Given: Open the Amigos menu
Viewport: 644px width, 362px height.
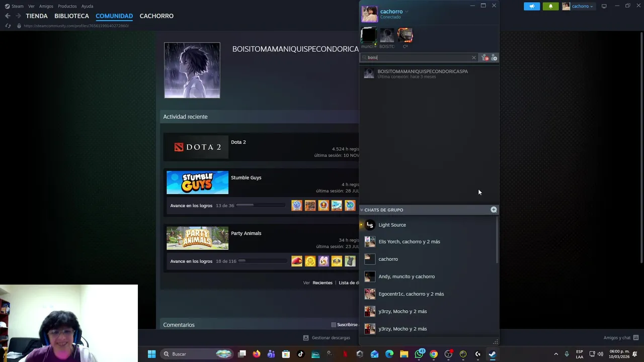Looking at the screenshot, I should point(46,6).
